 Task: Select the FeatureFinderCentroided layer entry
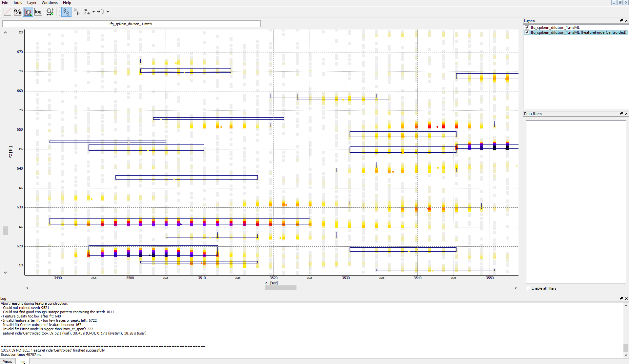tap(578, 32)
